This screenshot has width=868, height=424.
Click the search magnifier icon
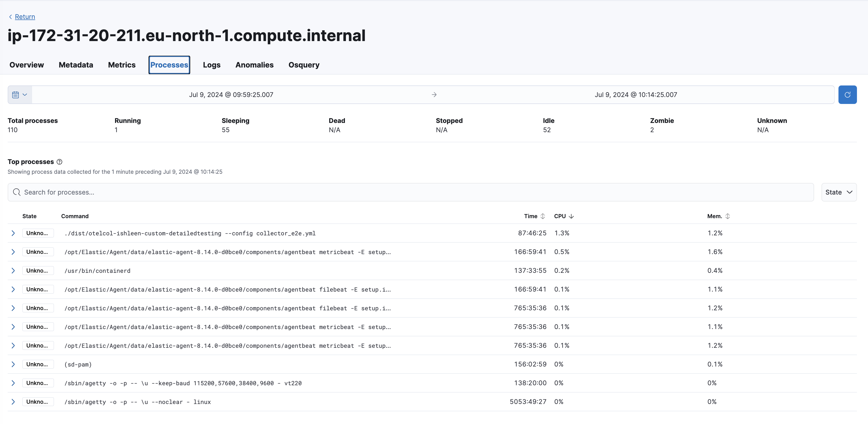point(16,192)
